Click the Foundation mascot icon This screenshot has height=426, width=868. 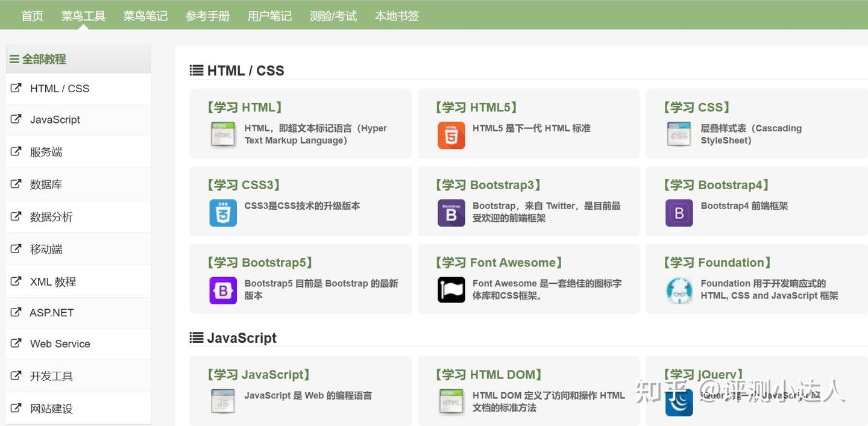[679, 290]
